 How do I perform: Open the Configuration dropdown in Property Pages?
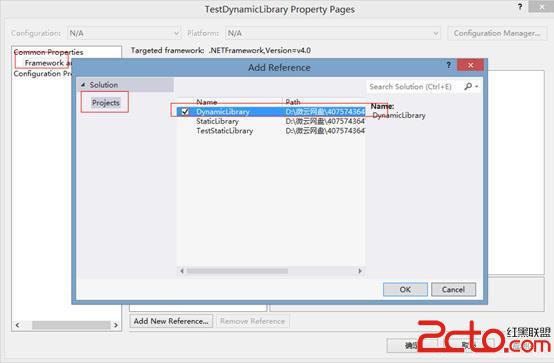point(124,33)
